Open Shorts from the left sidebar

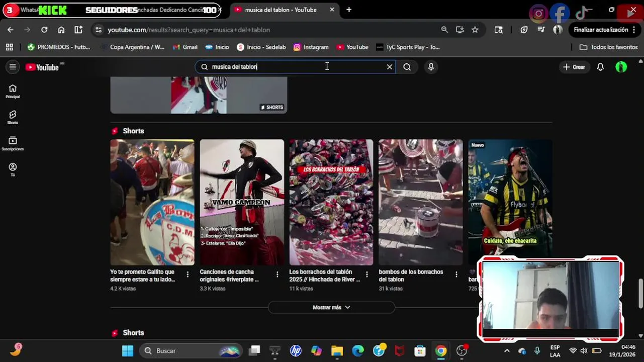coord(13,117)
